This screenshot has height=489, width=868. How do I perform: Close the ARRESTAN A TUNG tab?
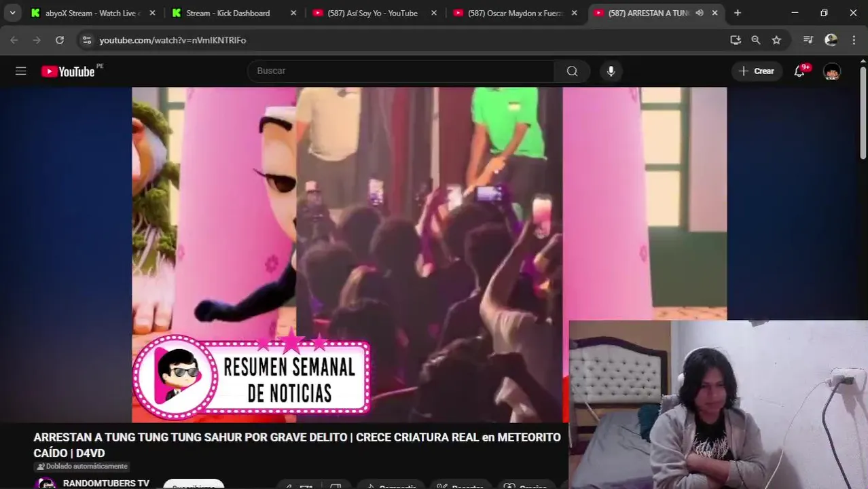pos(715,13)
